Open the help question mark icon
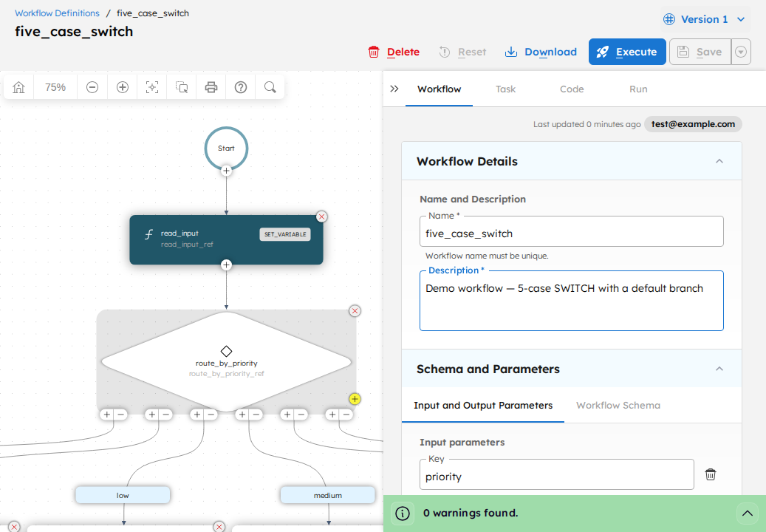This screenshot has width=766, height=532. pyautogui.click(x=241, y=87)
